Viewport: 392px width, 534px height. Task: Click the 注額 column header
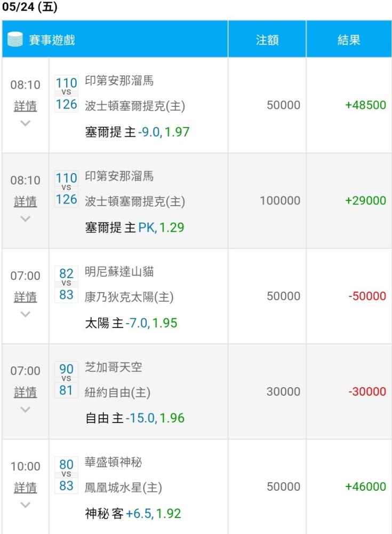click(267, 40)
